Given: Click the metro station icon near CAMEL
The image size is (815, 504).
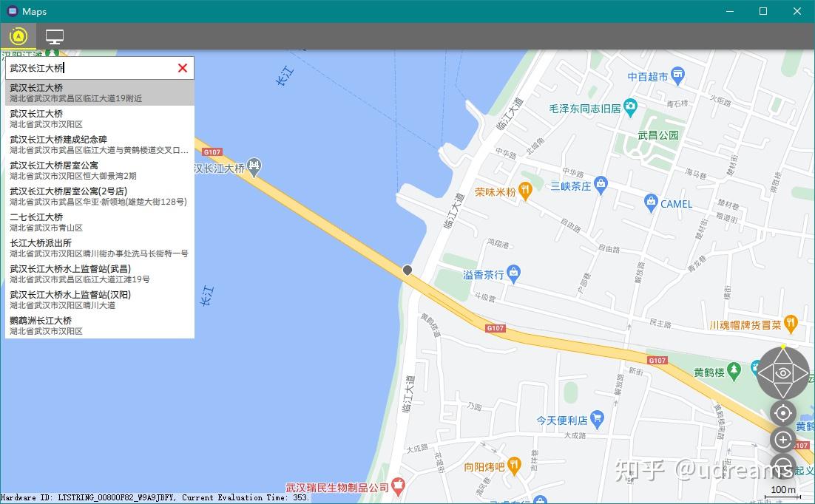Looking at the screenshot, I should [x=650, y=202].
